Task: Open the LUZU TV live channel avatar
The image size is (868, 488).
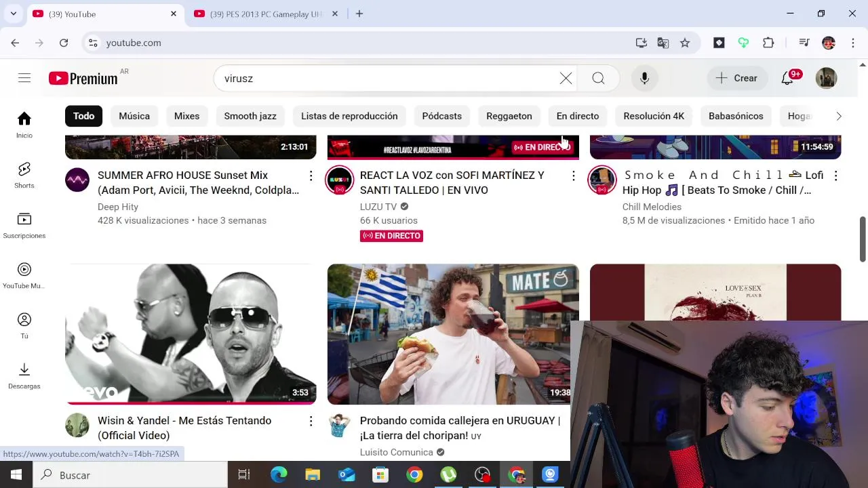Action: [340, 180]
